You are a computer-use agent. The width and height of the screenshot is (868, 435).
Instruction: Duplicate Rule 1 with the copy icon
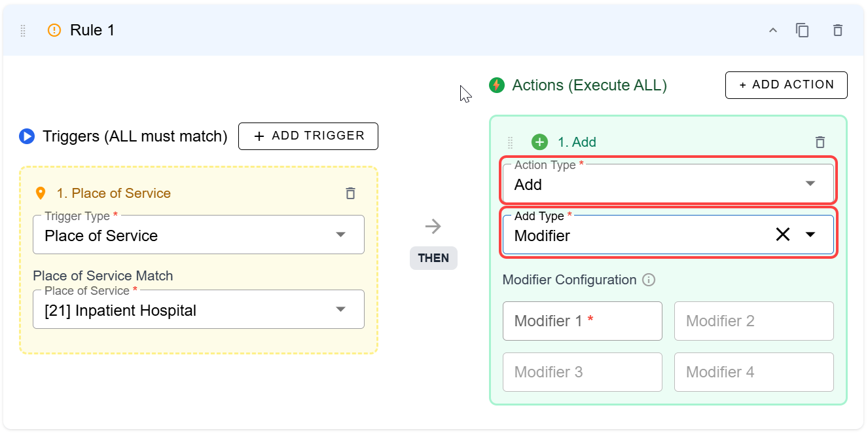coord(803,30)
